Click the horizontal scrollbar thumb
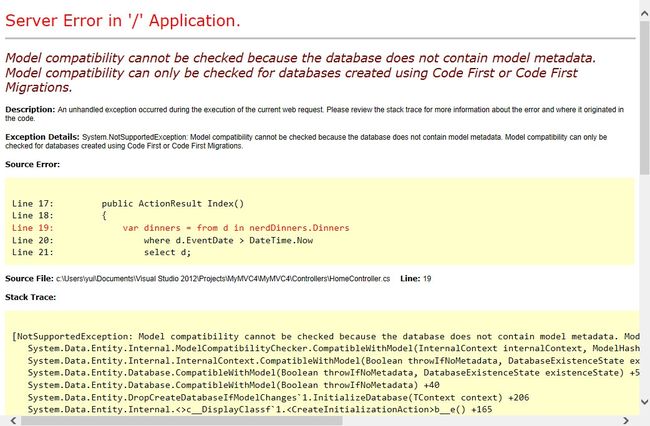The image size is (650, 426). point(182,421)
